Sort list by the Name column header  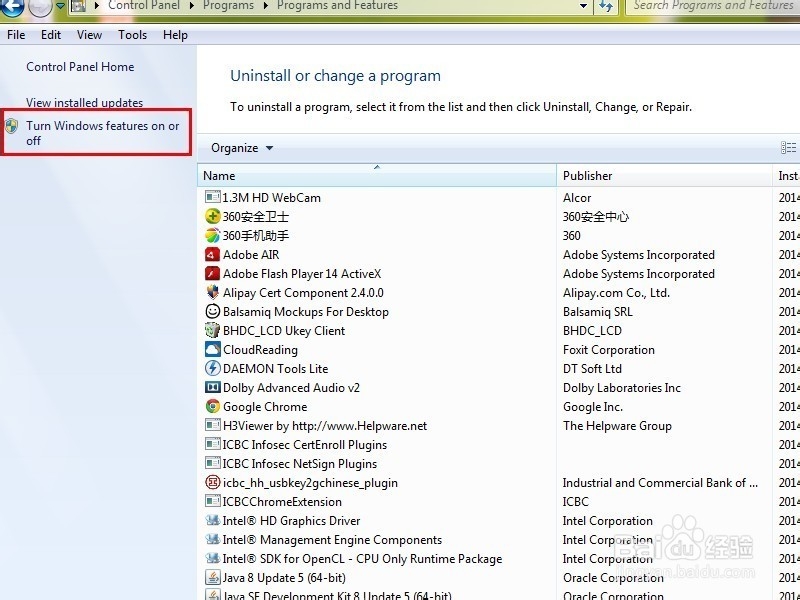[x=377, y=176]
